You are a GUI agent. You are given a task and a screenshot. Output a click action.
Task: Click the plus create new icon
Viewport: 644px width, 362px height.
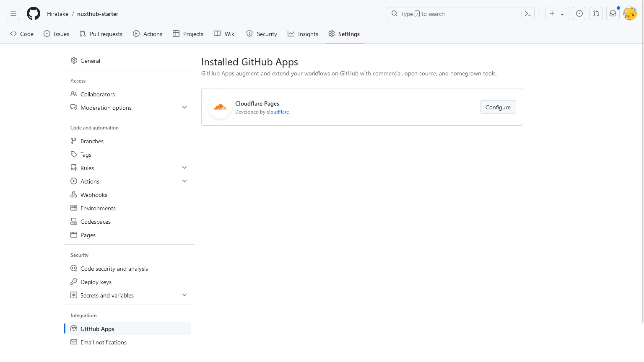point(552,13)
